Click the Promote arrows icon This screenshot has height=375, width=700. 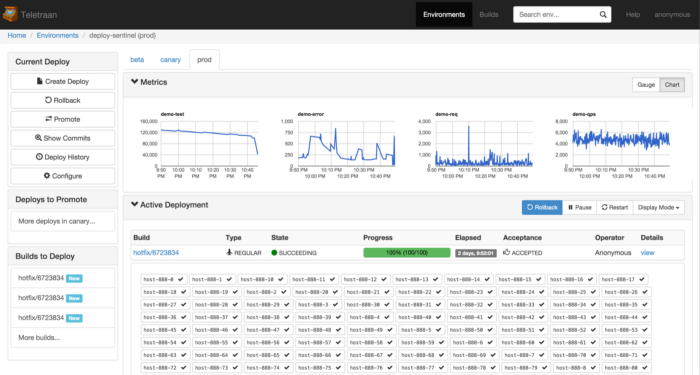click(x=49, y=119)
